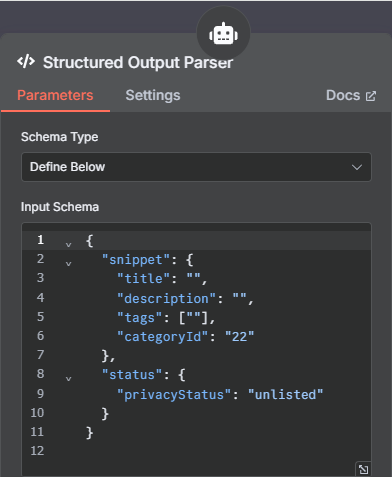
Task: Click the robot icon above the panel
Action: pos(223,34)
